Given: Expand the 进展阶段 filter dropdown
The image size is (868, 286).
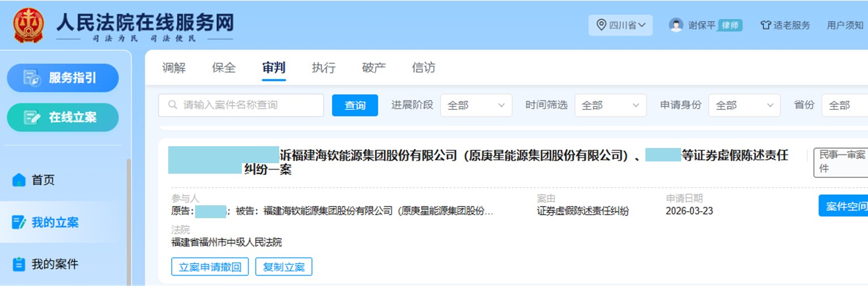Looking at the screenshot, I should click(476, 105).
